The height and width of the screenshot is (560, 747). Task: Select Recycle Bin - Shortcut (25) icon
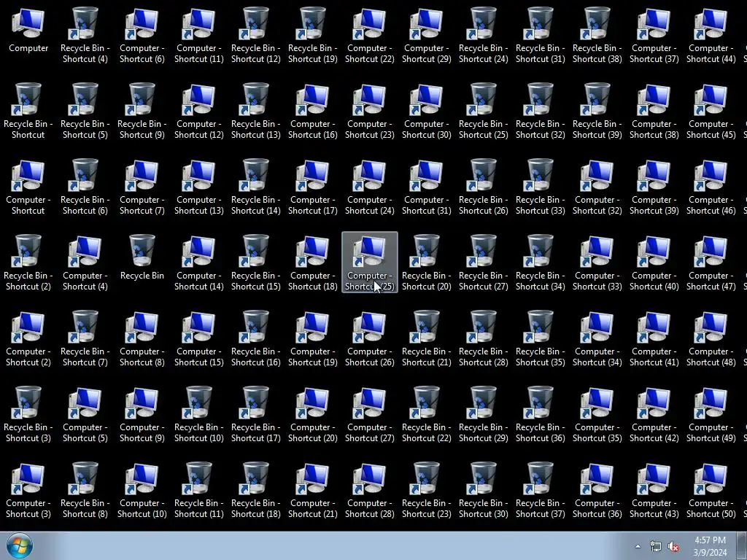483,111
